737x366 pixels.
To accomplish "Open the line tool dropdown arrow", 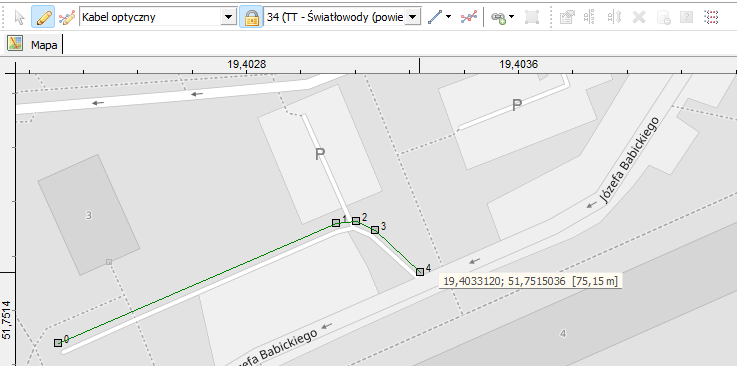I will (x=448, y=17).
